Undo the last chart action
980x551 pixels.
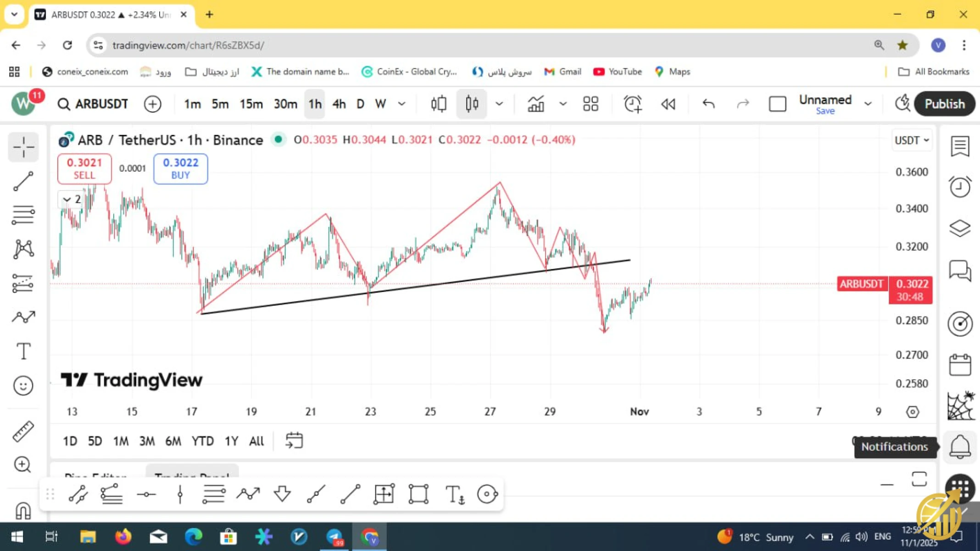[x=709, y=104]
